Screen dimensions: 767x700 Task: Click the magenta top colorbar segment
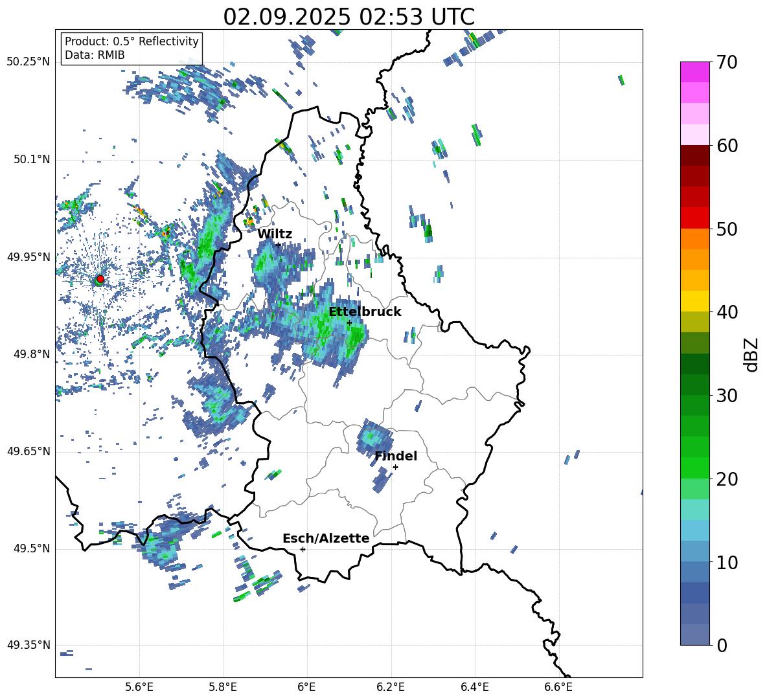(x=694, y=72)
